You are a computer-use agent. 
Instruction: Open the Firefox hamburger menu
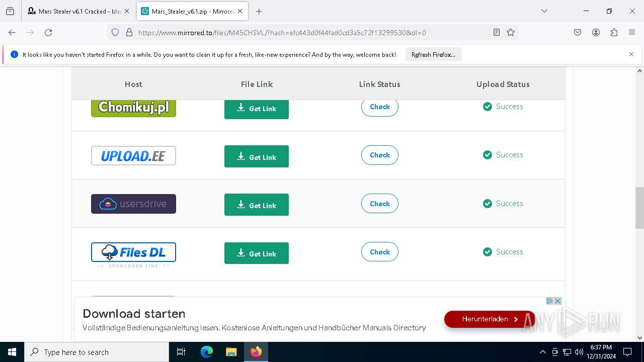(x=632, y=32)
